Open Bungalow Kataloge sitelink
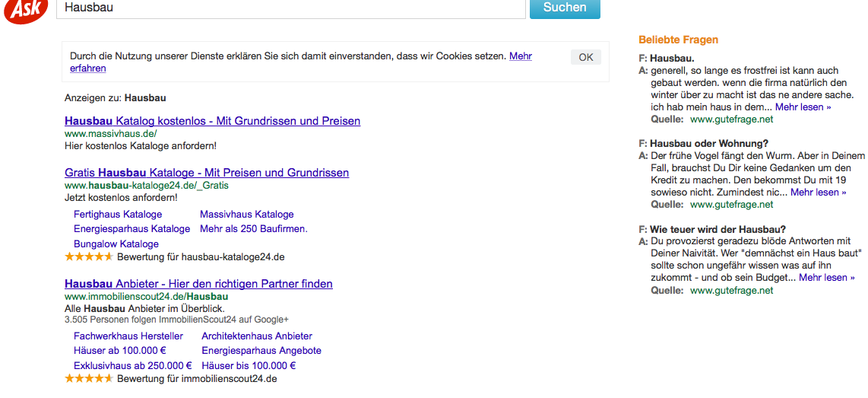 tap(116, 244)
